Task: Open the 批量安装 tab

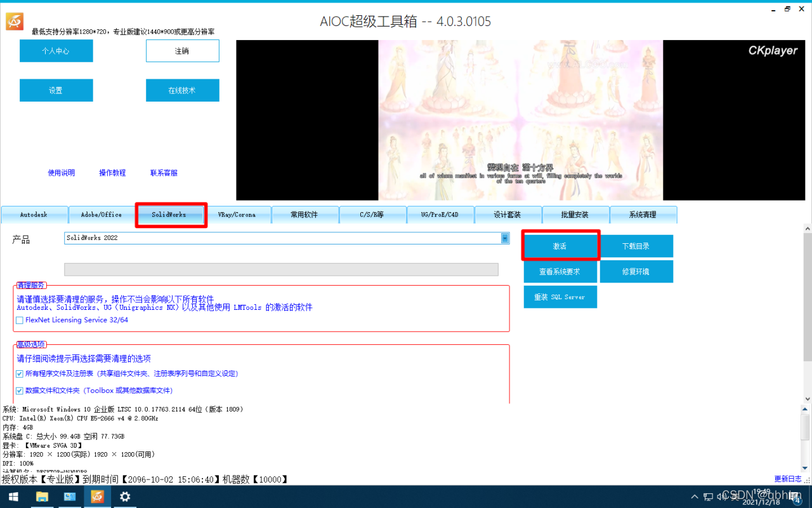Action: (575, 215)
